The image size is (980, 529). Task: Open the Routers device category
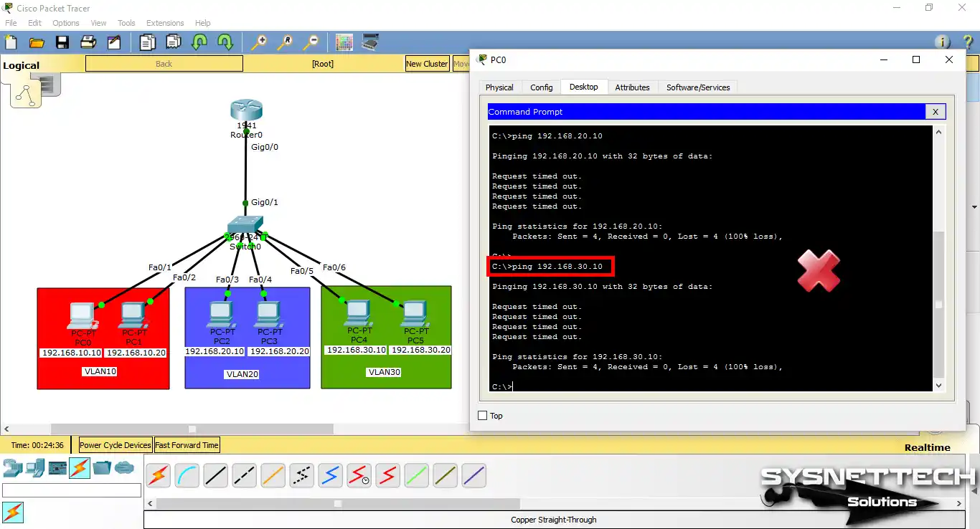click(13, 468)
